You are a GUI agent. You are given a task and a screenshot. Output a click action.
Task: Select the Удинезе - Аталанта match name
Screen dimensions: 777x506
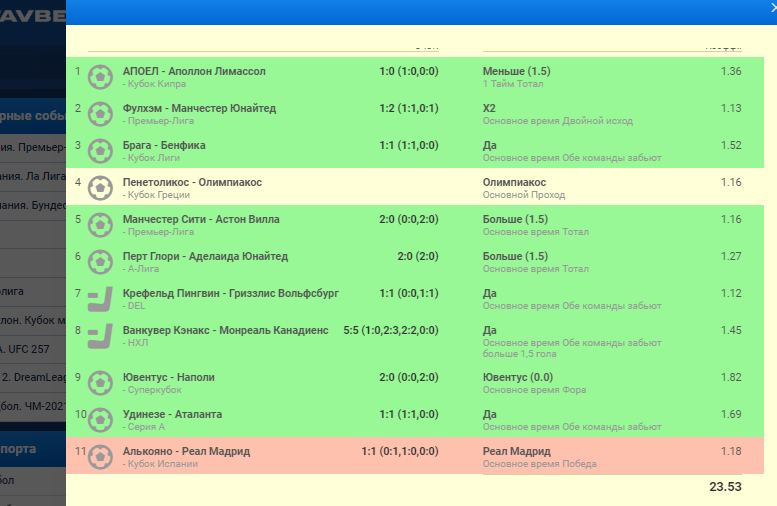tap(172, 414)
